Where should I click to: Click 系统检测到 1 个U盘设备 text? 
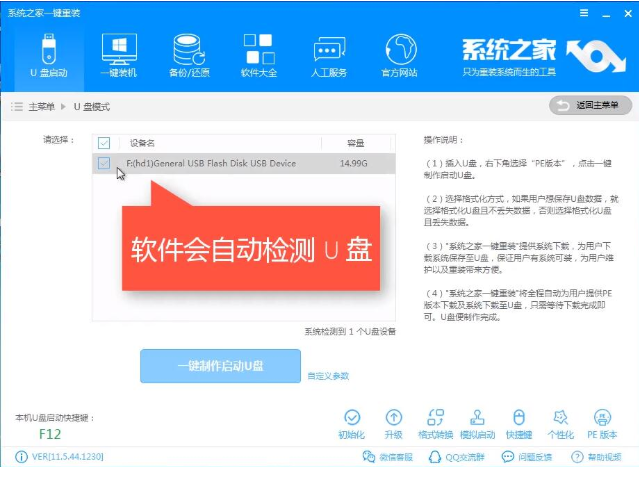[x=350, y=331]
